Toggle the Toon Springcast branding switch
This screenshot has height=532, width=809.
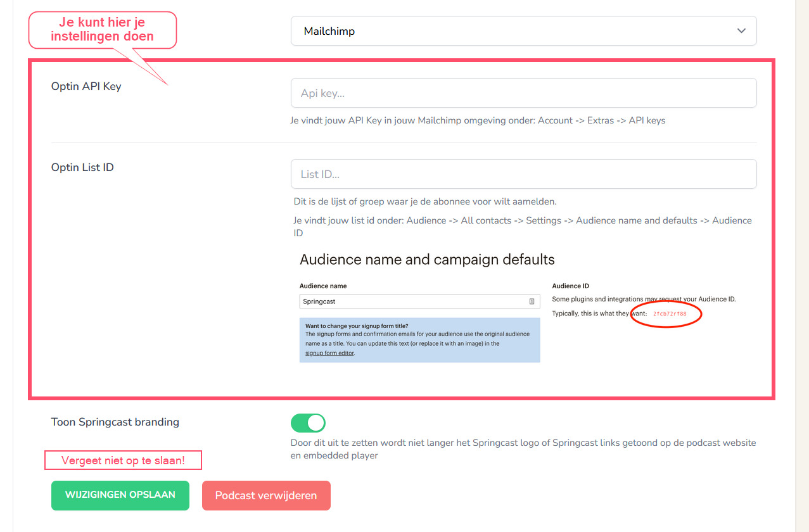pos(308,423)
